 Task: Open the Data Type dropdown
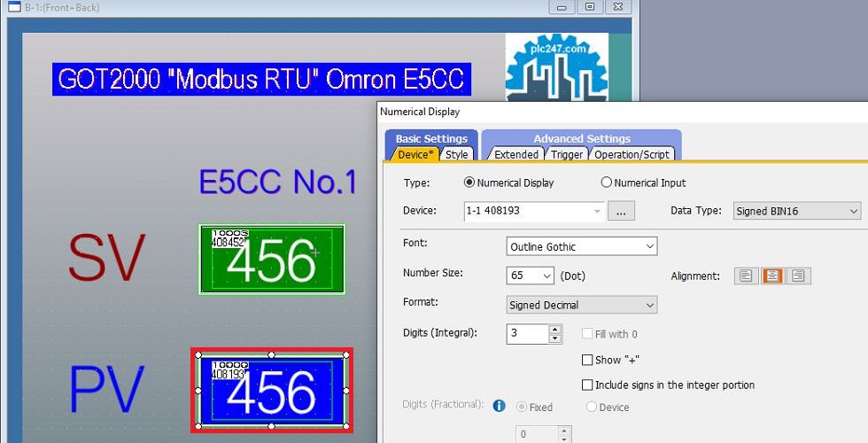854,211
